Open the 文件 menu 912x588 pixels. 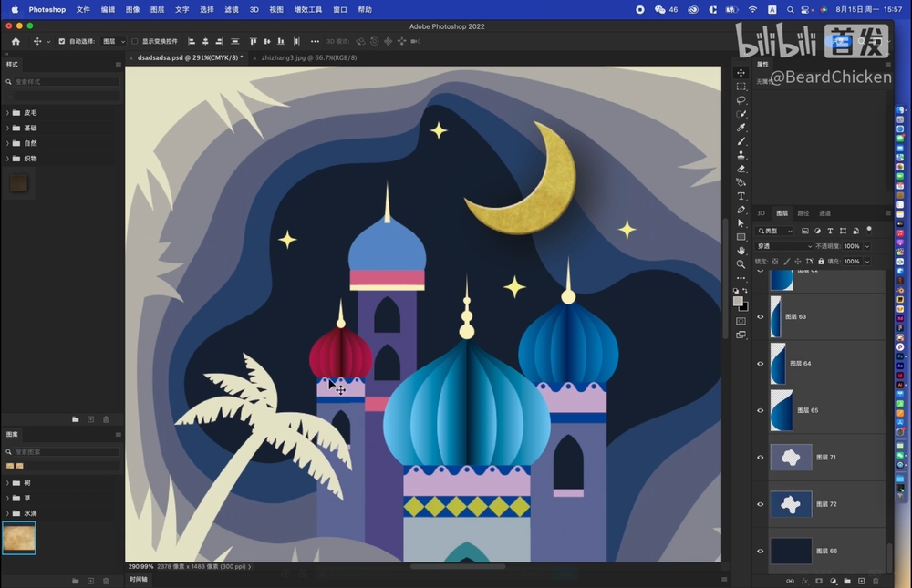coord(83,9)
